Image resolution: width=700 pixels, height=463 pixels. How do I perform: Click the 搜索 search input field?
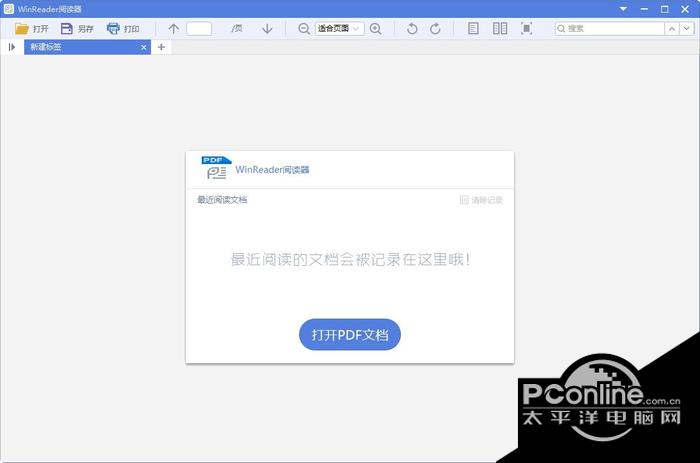click(x=610, y=29)
